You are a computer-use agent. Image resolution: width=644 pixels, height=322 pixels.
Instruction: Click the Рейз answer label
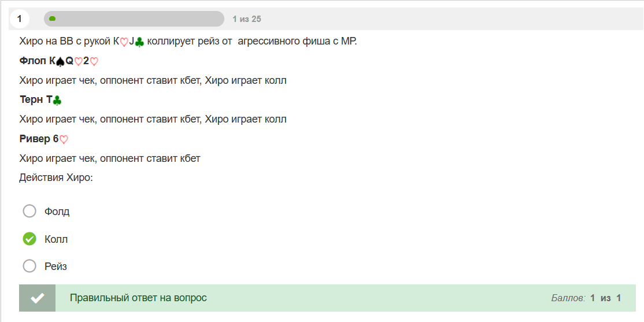[x=56, y=267]
